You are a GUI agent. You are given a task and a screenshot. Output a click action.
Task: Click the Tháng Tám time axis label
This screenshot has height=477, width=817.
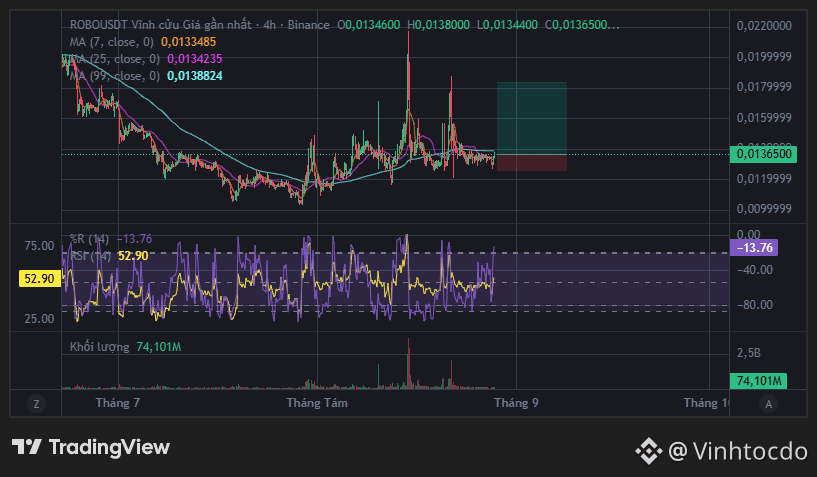tap(317, 403)
